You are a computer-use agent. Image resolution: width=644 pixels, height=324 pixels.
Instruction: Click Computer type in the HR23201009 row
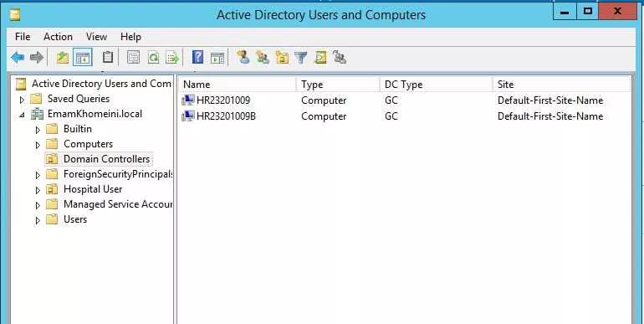click(x=324, y=100)
